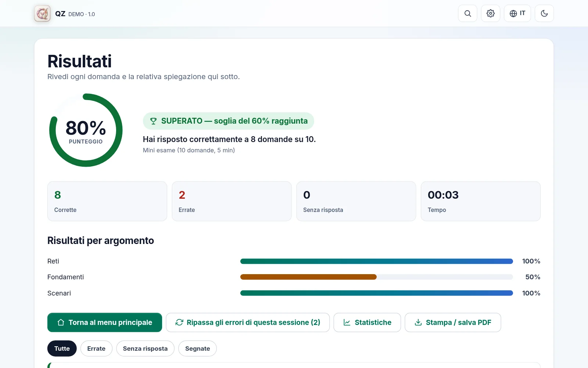Image resolution: width=588 pixels, height=368 pixels.
Task: Click Stampa / salva PDF
Action: pos(453,322)
